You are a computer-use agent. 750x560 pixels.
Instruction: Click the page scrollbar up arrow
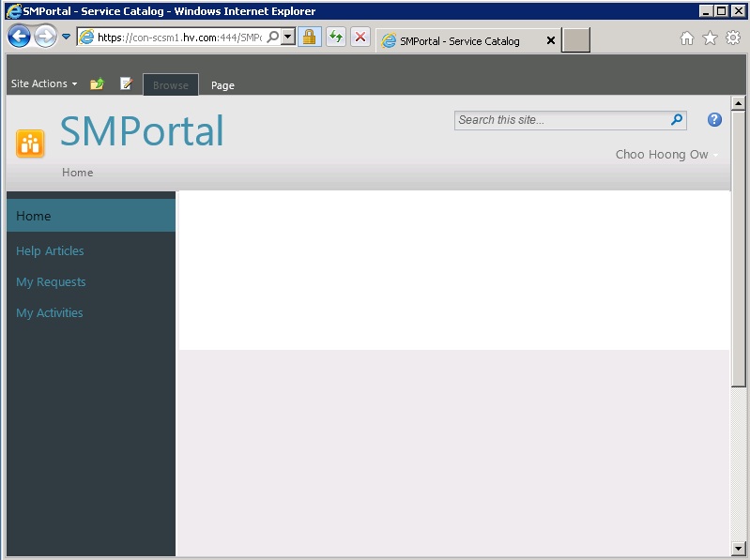[738, 103]
